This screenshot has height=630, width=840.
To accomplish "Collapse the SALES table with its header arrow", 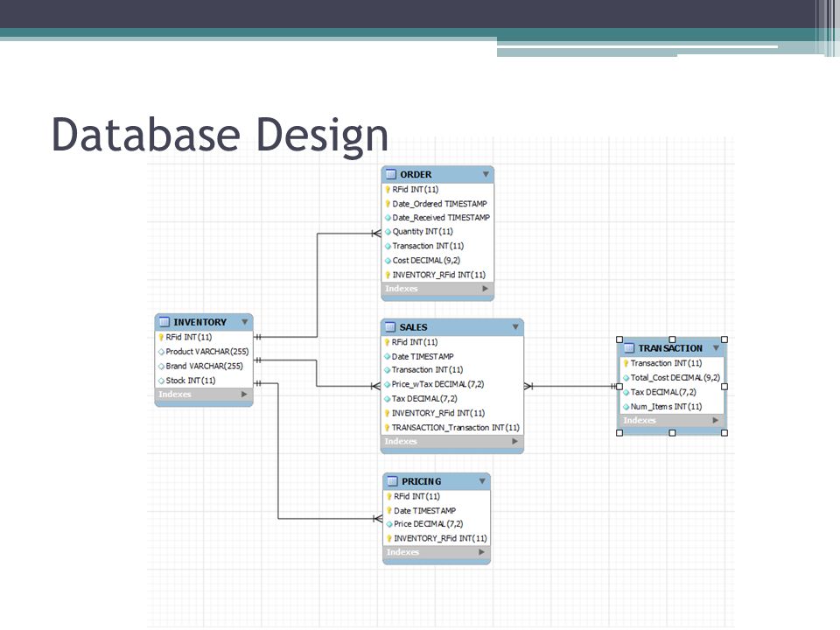I will point(515,326).
